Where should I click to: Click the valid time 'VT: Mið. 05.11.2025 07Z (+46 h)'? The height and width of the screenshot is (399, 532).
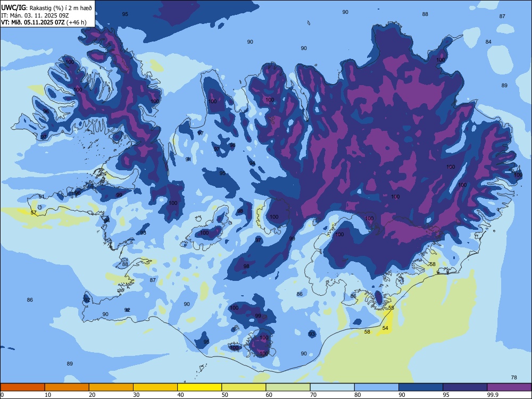44,23
